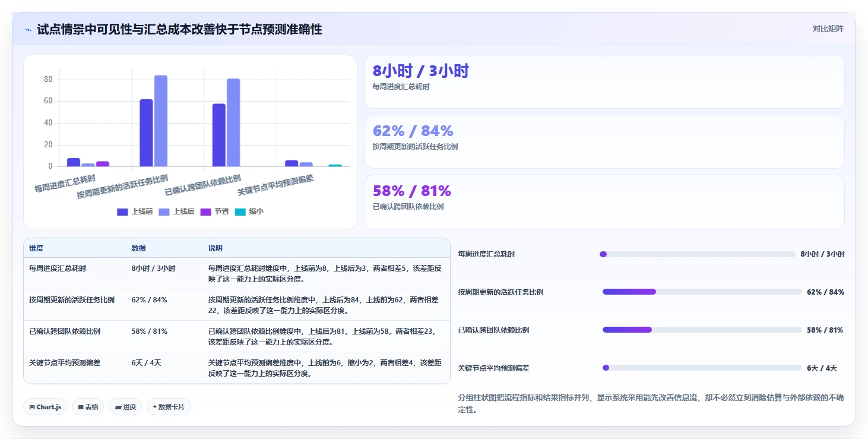Click the 关键节点平均预测偏差 chart axis label
Screen dimensions: 868x439
275,185
